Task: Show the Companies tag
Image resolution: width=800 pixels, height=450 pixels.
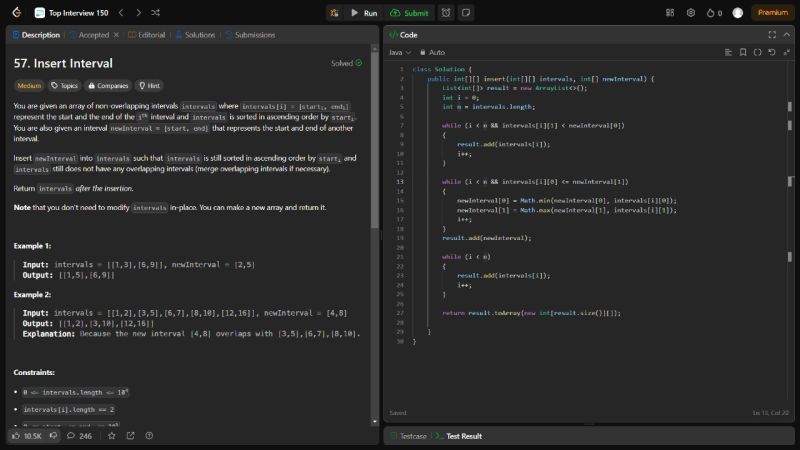Action: pyautogui.click(x=108, y=86)
